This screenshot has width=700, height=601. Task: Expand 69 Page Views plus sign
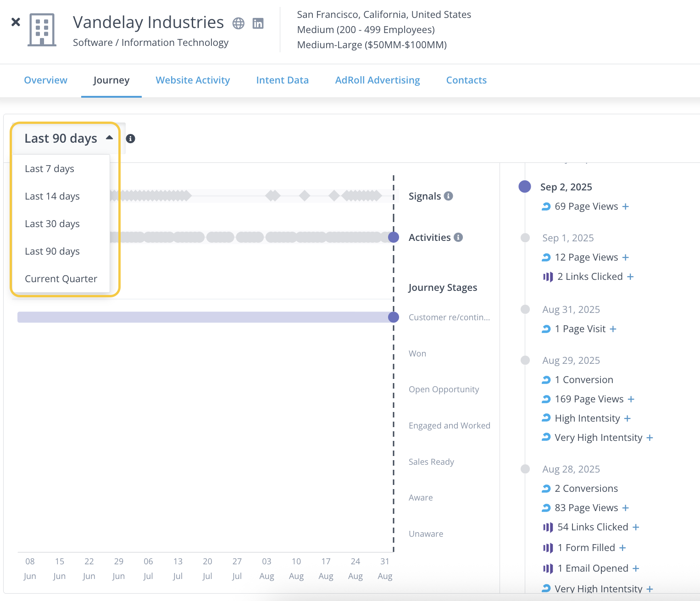click(x=625, y=206)
